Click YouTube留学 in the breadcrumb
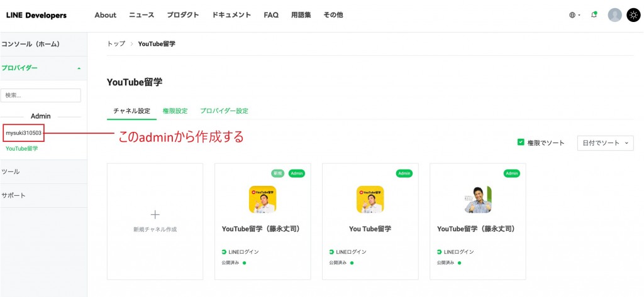Viewport: 644px width, 297px height. click(157, 43)
